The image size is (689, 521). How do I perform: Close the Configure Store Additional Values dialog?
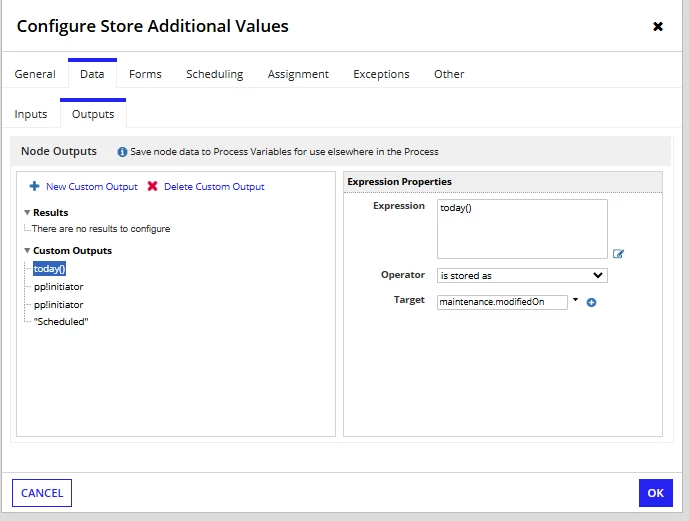click(657, 27)
